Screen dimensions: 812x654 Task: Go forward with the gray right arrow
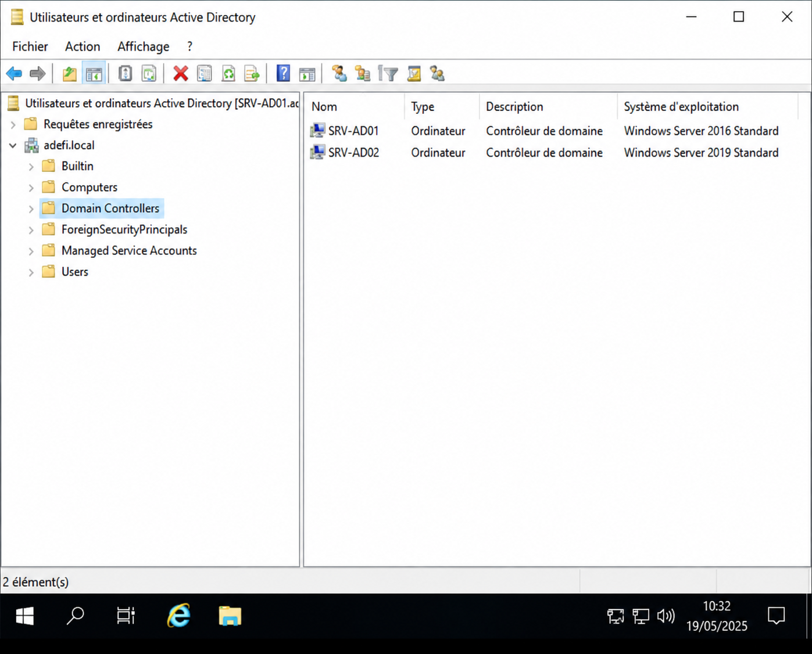(x=37, y=74)
